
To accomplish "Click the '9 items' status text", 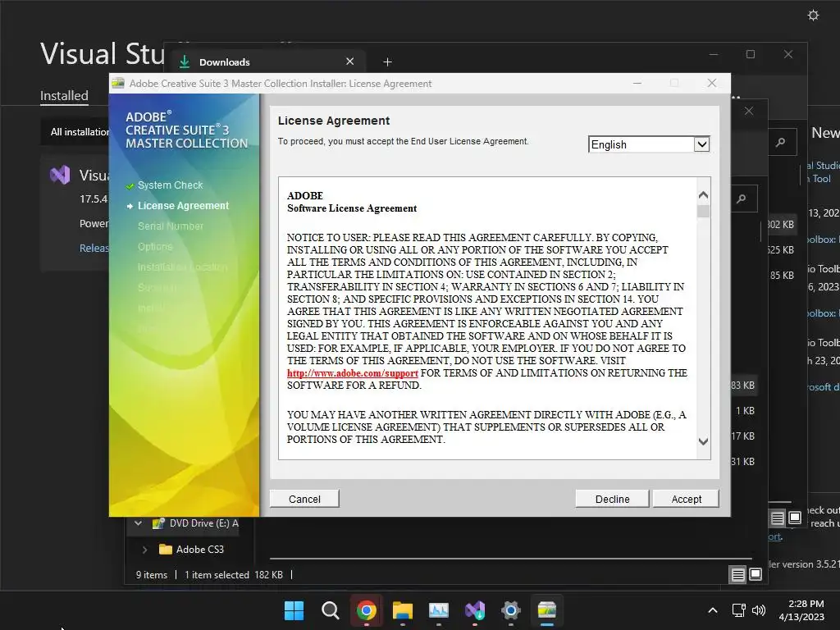I will click(x=152, y=575).
